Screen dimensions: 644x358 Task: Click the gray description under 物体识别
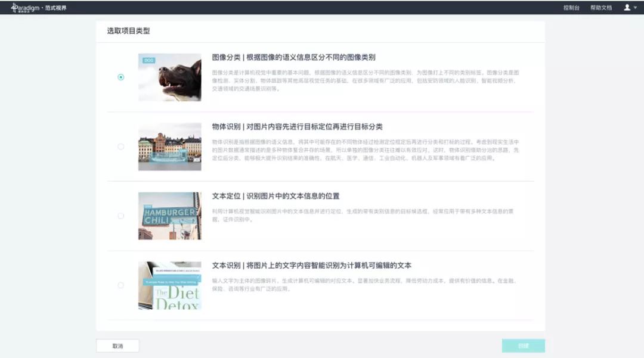(366, 150)
